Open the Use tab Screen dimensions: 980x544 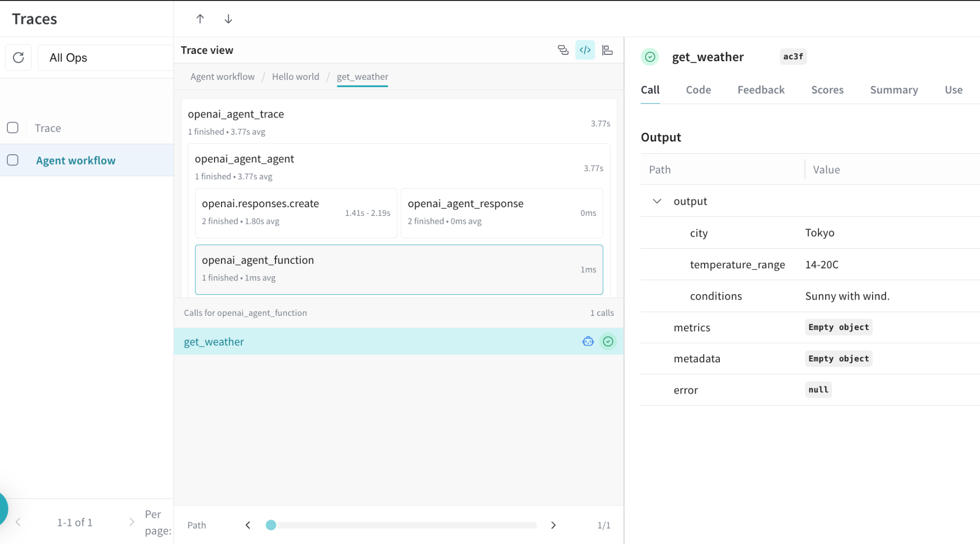[954, 90]
